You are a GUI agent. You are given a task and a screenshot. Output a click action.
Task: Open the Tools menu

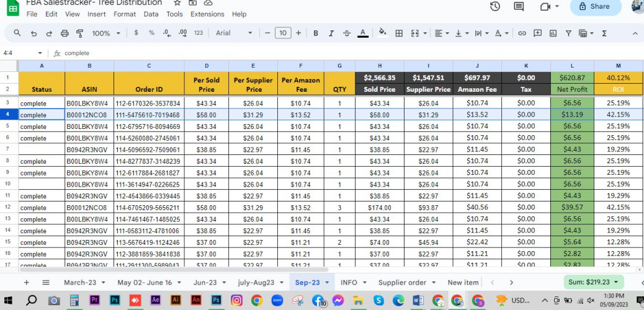174,14
